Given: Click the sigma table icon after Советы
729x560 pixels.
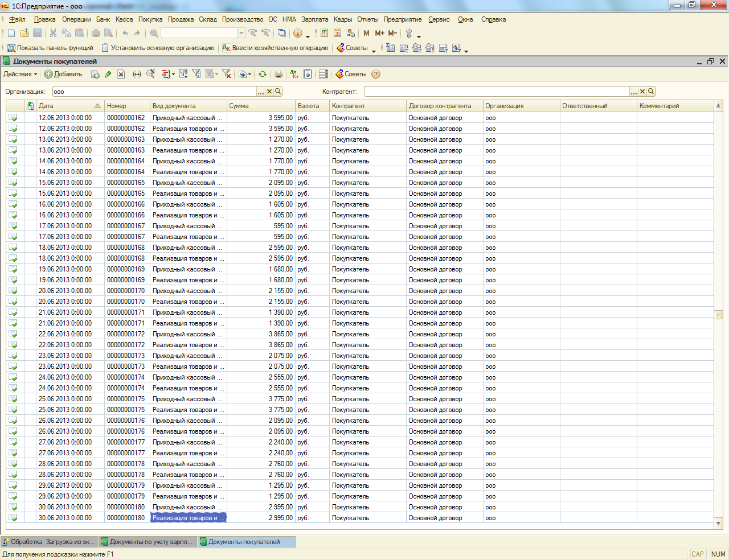Looking at the screenshot, I should (390, 48).
